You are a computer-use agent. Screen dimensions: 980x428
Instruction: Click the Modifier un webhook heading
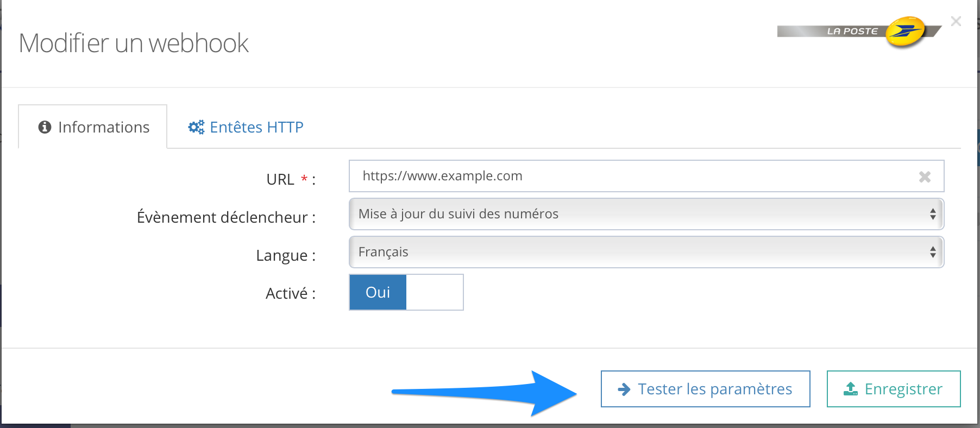pos(134,43)
